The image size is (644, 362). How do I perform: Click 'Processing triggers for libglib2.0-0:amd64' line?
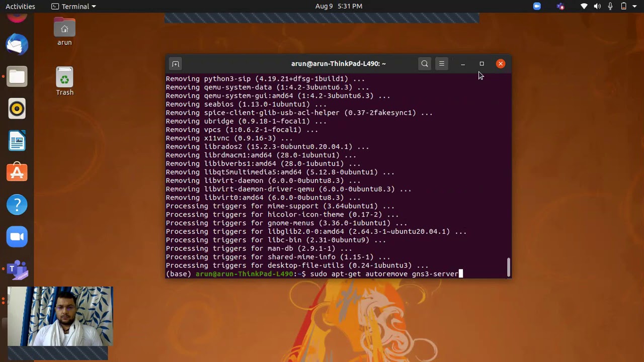click(x=316, y=232)
